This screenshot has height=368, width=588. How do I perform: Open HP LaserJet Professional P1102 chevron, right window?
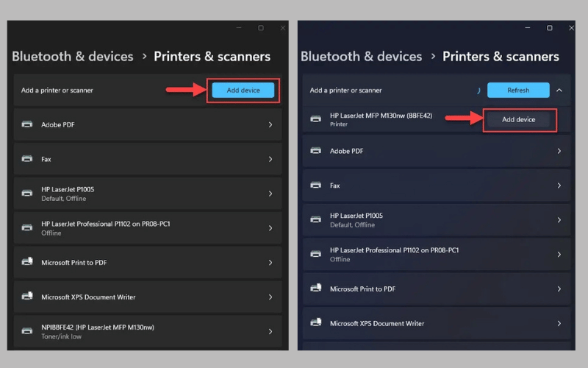pos(559,254)
